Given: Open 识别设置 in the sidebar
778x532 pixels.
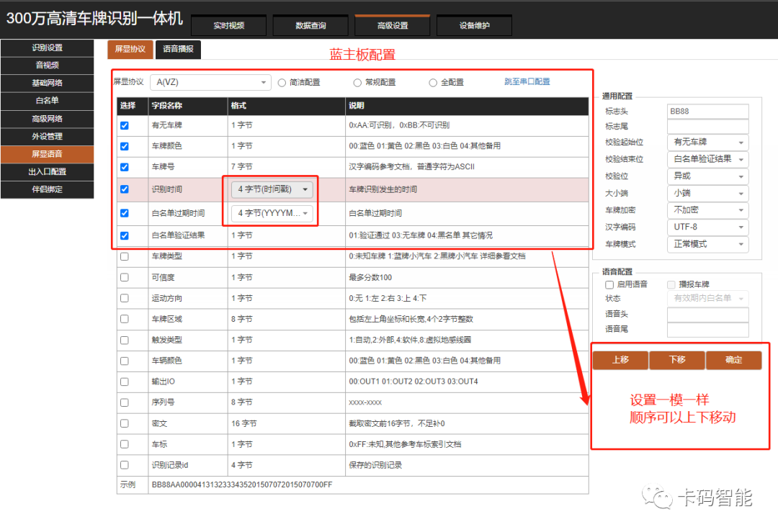Looking at the screenshot, I should [47, 48].
